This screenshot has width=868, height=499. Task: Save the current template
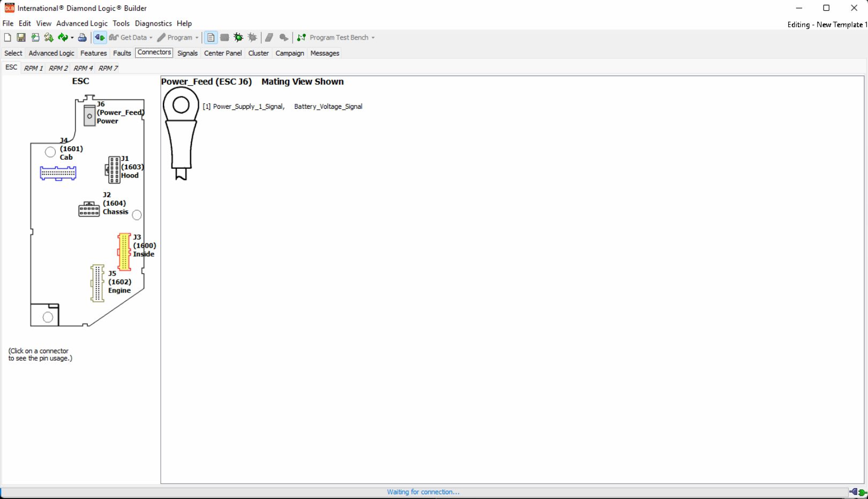pyautogui.click(x=21, y=38)
